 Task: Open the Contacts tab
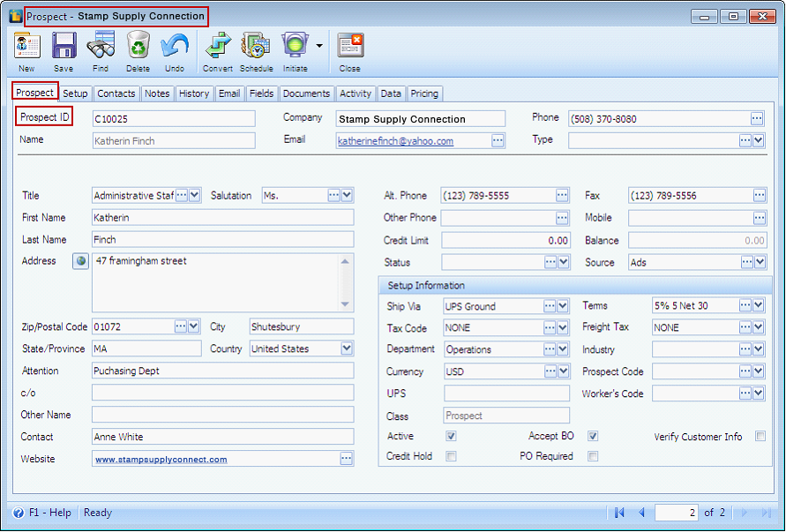(116, 94)
